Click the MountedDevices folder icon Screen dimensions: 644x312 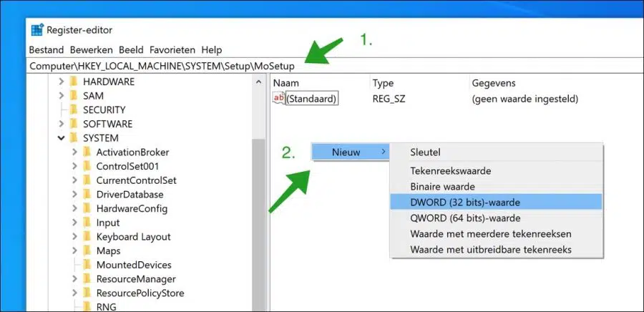(87, 265)
